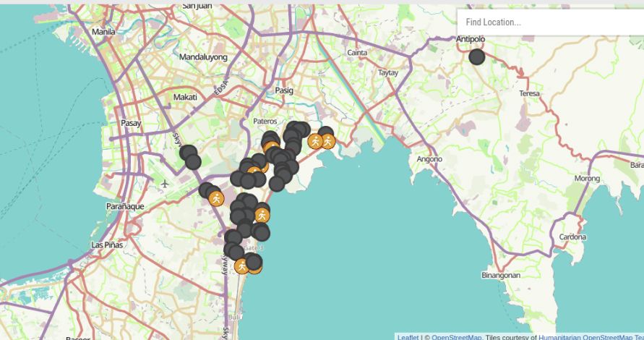Click the Cardona label on the map
Viewport: 644px width, 340px height.
(x=572, y=237)
